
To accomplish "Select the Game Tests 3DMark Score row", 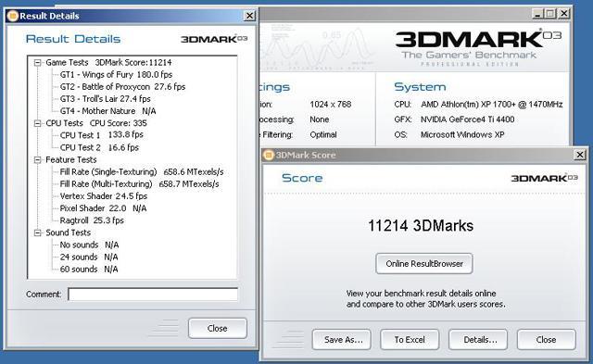I will click(x=108, y=63).
